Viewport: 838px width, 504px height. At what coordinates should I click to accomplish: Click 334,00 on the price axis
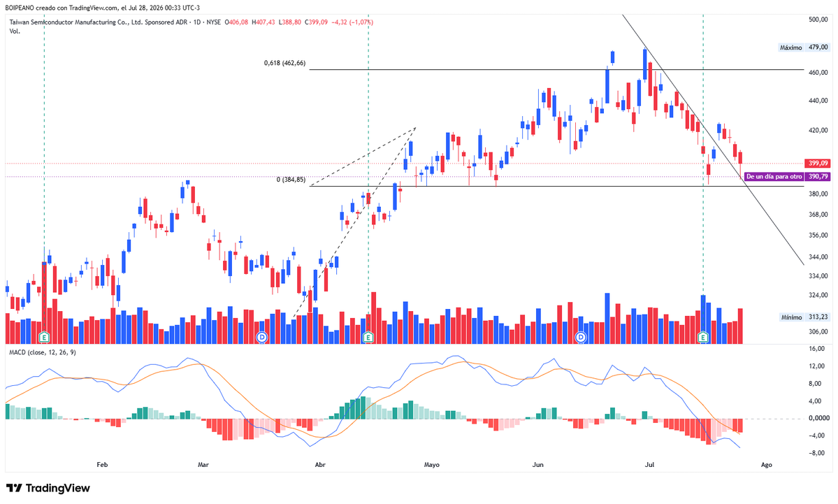click(x=818, y=276)
